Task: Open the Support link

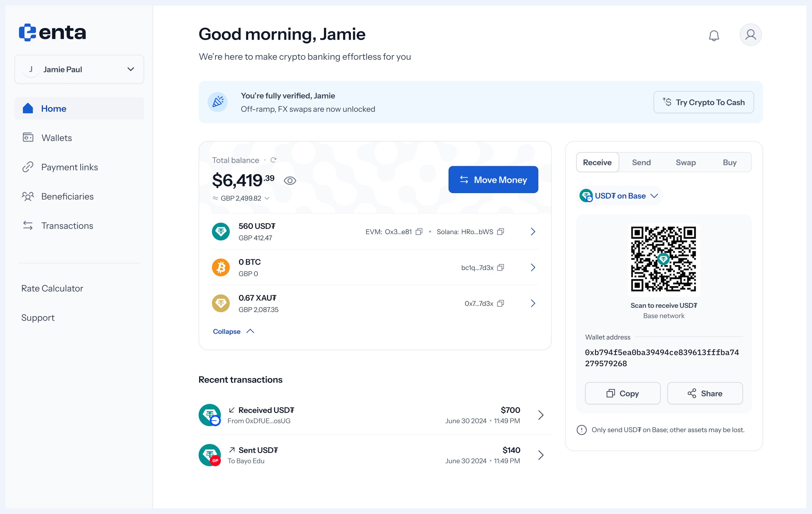Action: click(x=38, y=317)
